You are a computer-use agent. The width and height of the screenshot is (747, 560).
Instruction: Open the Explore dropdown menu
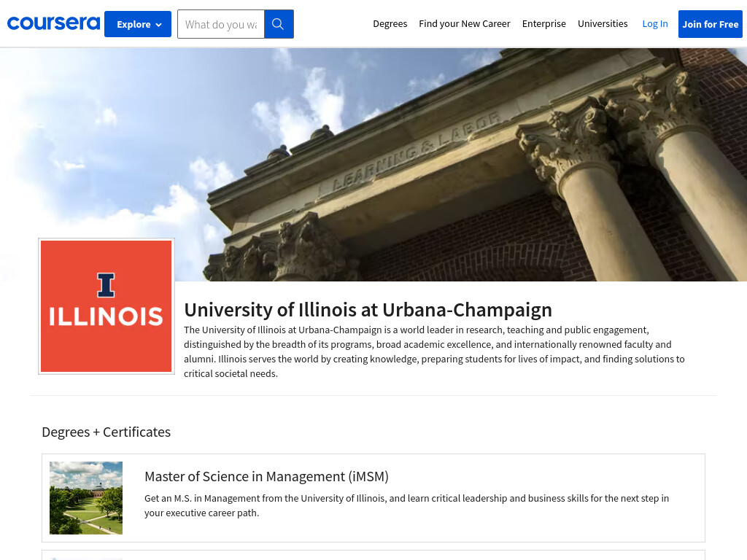coord(138,24)
